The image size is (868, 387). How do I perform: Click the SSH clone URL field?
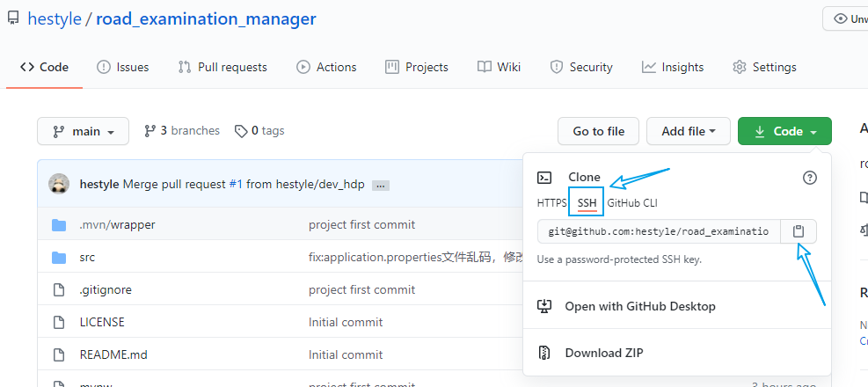[x=659, y=231]
